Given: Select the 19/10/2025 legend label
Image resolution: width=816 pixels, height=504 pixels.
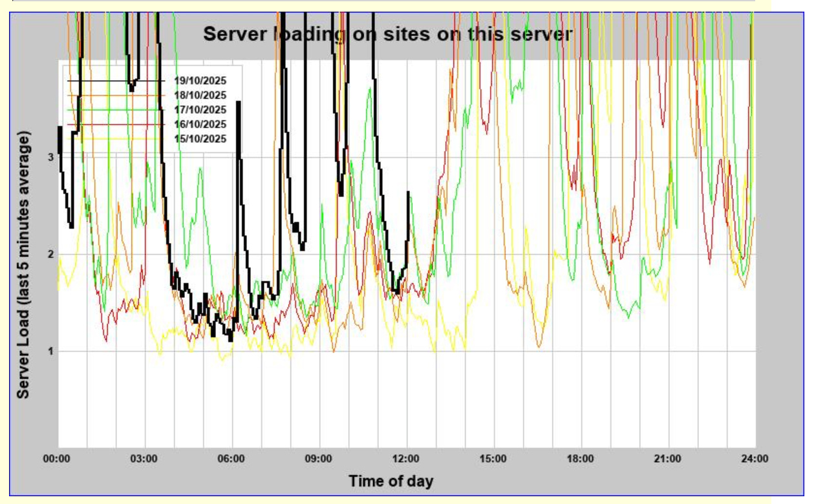Looking at the screenshot, I should pos(200,81).
